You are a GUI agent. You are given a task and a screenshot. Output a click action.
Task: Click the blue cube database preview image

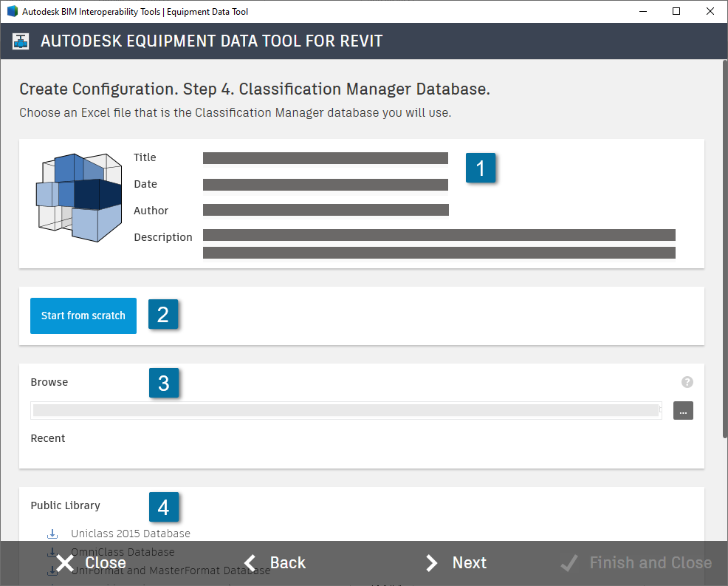pyautogui.click(x=79, y=197)
